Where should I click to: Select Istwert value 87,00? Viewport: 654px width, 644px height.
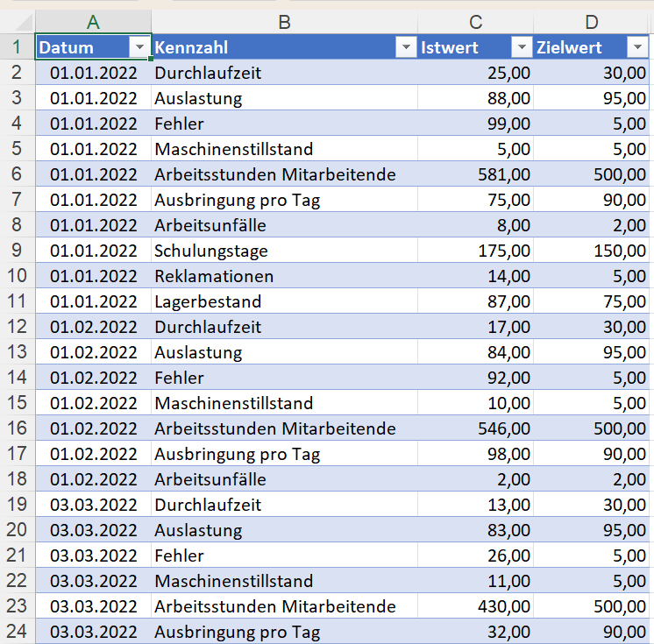(x=475, y=301)
